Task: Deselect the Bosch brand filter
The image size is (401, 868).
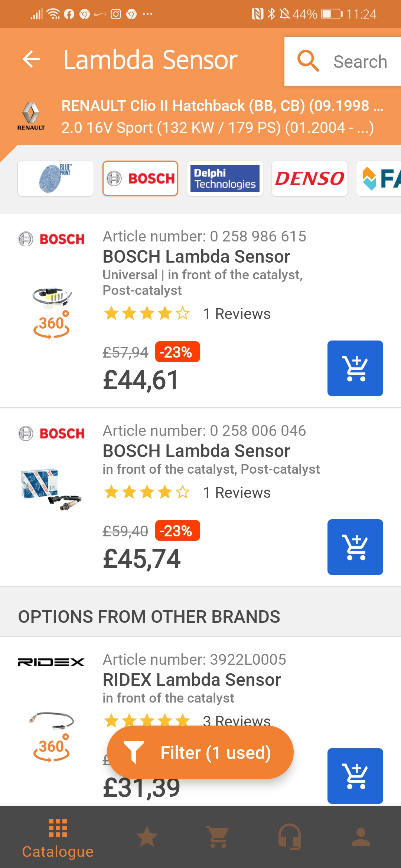Action: (x=140, y=178)
